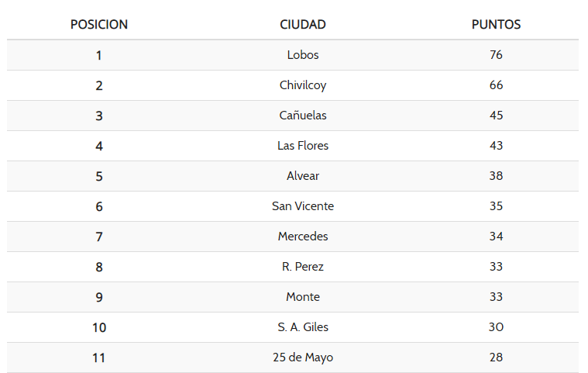Select the Chivilcoy city cell

[303, 85]
